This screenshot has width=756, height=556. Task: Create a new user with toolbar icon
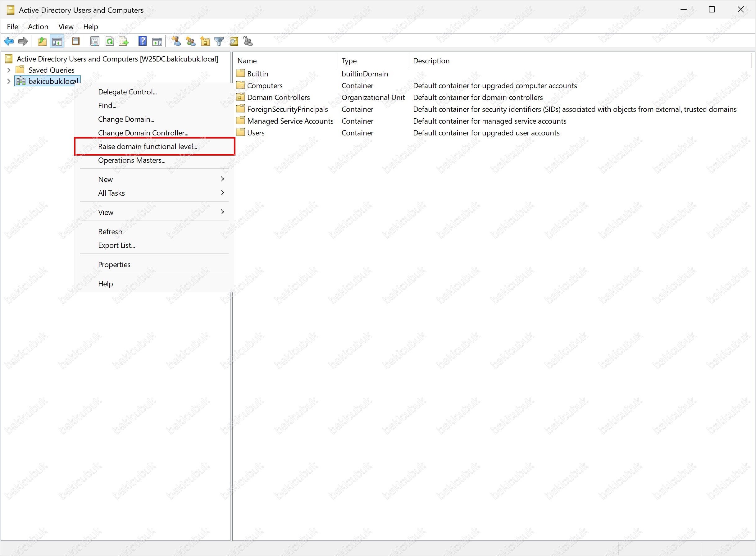coord(176,41)
